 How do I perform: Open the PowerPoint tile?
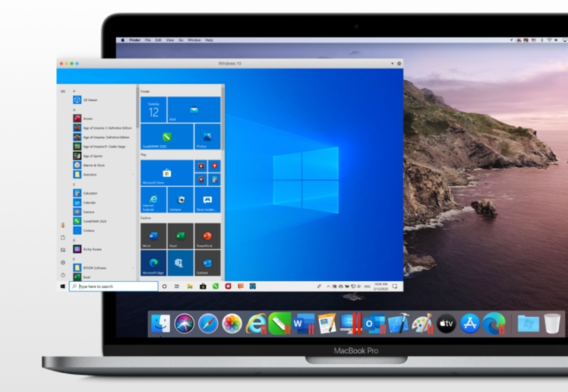point(207,236)
